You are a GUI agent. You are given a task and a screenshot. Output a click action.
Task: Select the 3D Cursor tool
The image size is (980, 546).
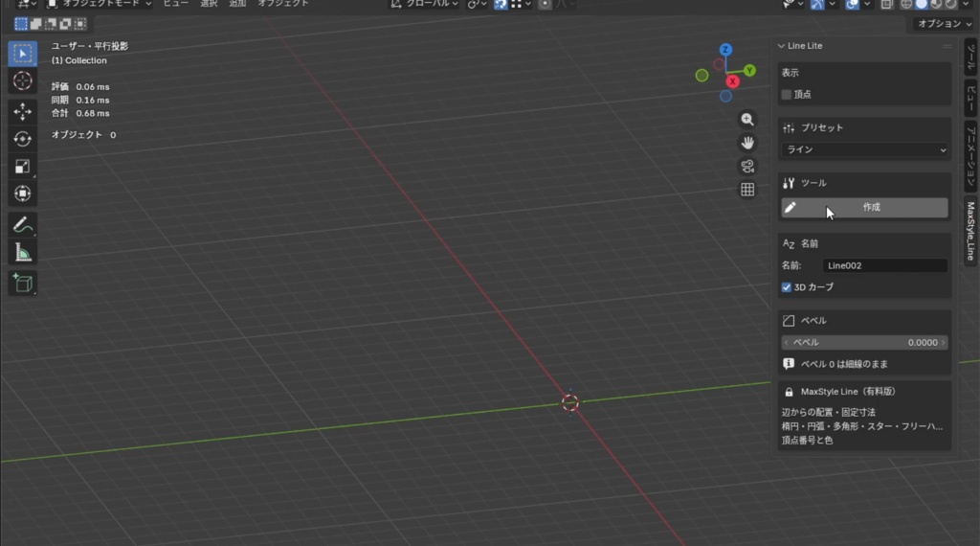click(x=23, y=80)
